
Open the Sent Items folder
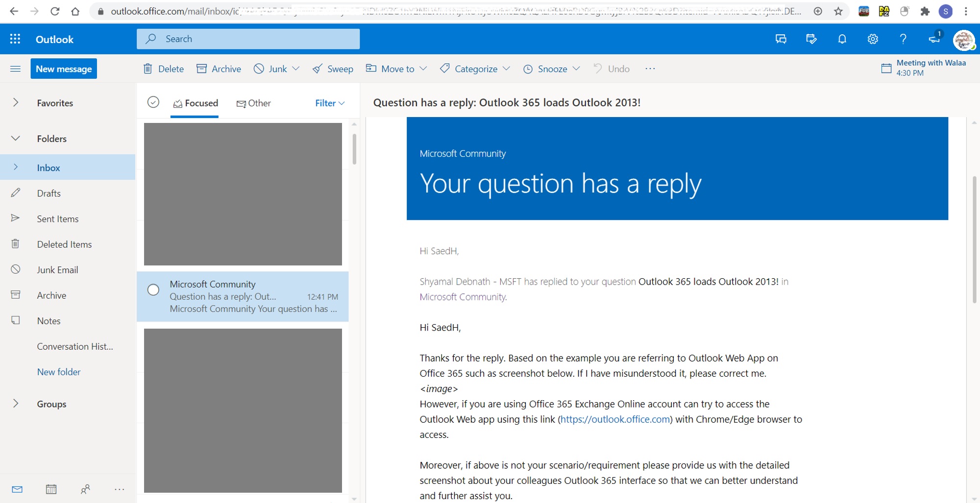(x=68, y=218)
